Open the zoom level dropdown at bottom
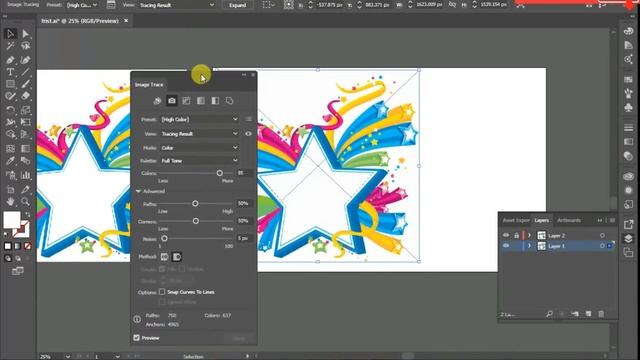Viewport: 640px width, 360px height. (68, 356)
